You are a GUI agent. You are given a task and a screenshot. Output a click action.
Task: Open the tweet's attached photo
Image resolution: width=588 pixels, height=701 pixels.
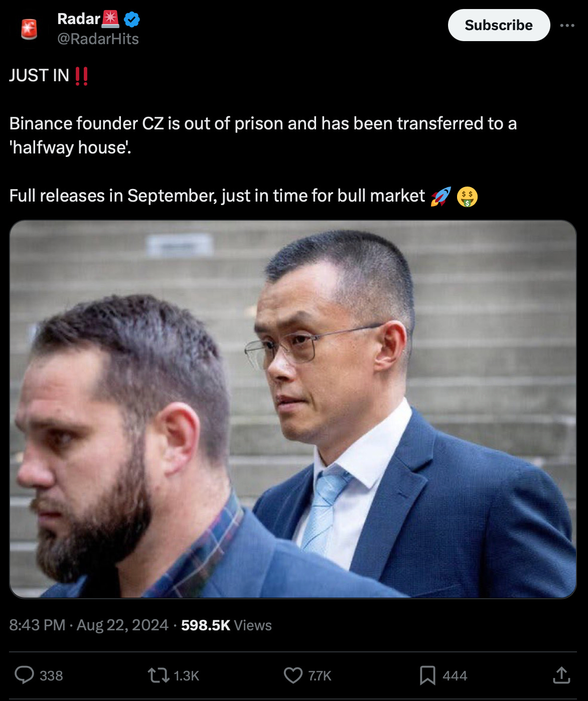[x=293, y=409]
